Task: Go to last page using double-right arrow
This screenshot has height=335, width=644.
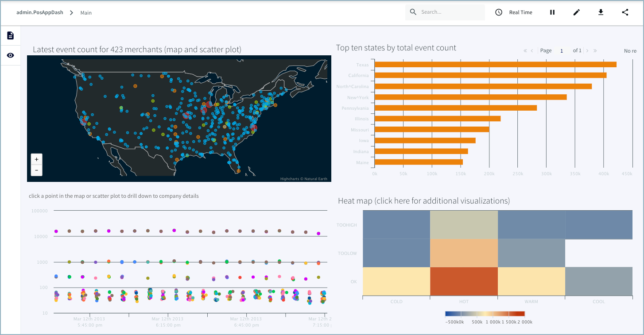Action: 595,50
